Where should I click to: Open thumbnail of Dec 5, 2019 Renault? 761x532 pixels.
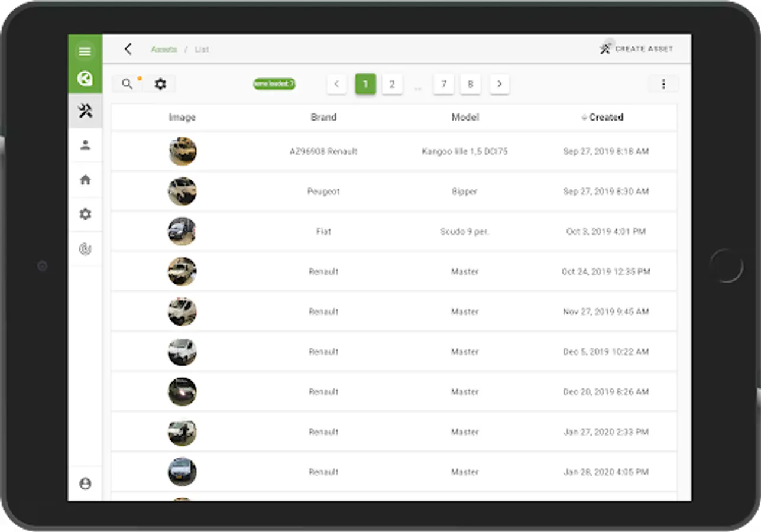(182, 352)
